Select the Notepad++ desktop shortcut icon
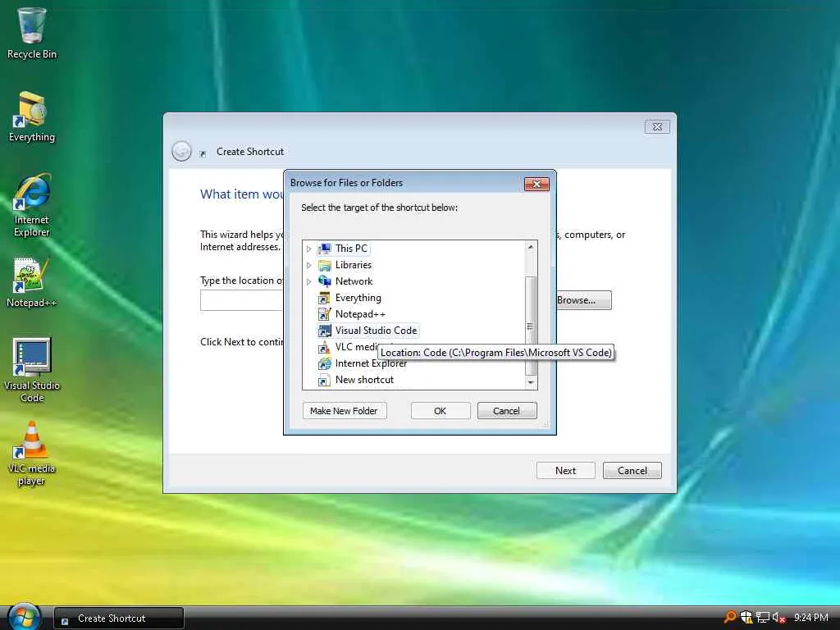 32,283
